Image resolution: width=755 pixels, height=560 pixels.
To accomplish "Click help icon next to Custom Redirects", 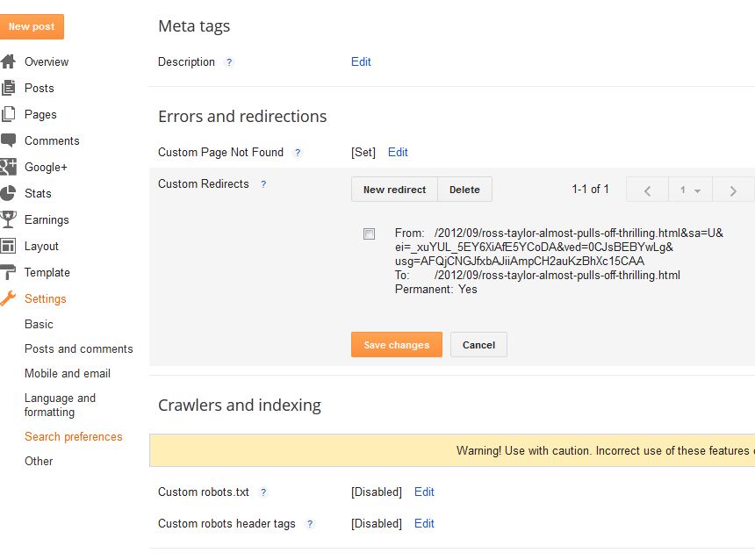I will pos(263,184).
